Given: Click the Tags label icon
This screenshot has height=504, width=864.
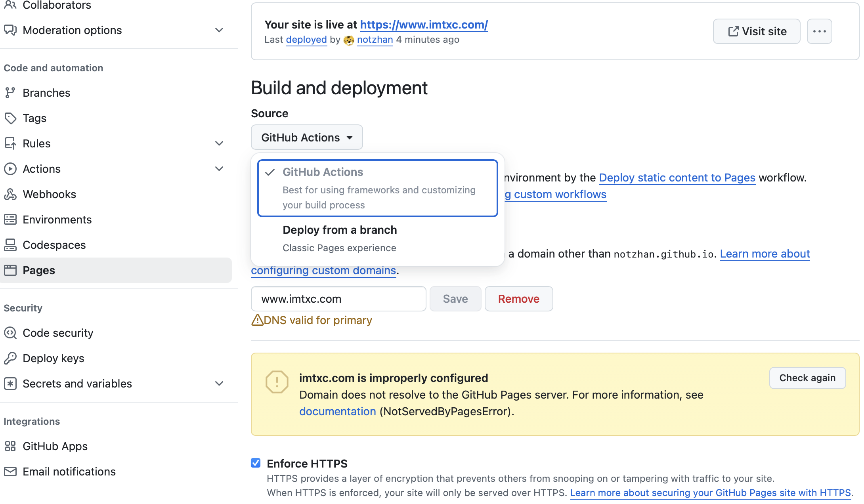Looking at the screenshot, I should tap(10, 118).
